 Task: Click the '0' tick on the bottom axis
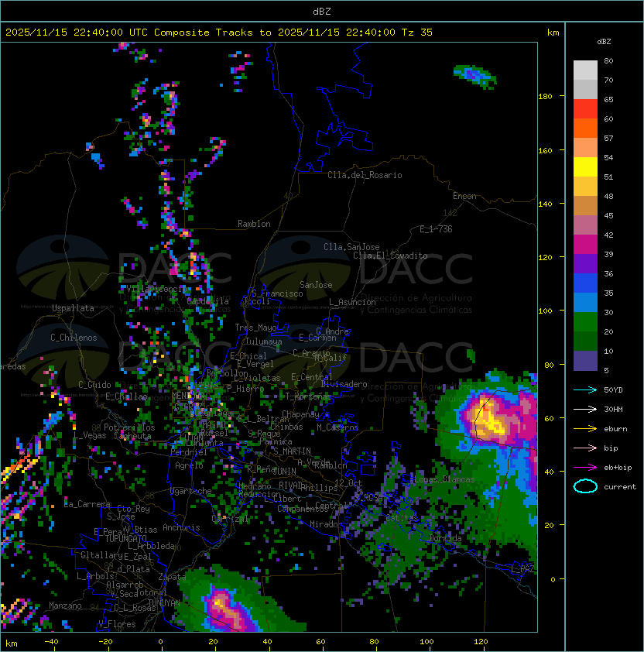click(160, 641)
